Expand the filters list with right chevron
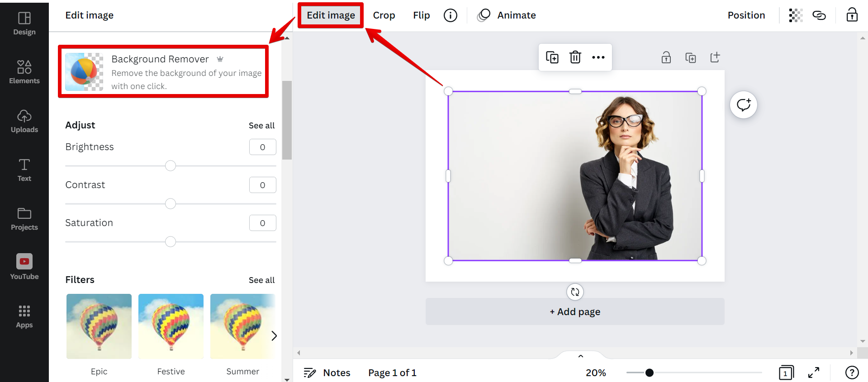 274,335
